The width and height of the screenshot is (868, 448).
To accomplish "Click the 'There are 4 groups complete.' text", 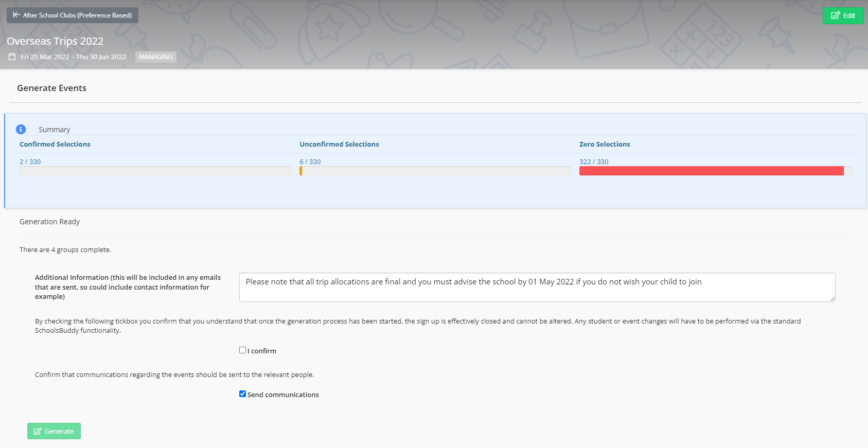I will tap(65, 249).
